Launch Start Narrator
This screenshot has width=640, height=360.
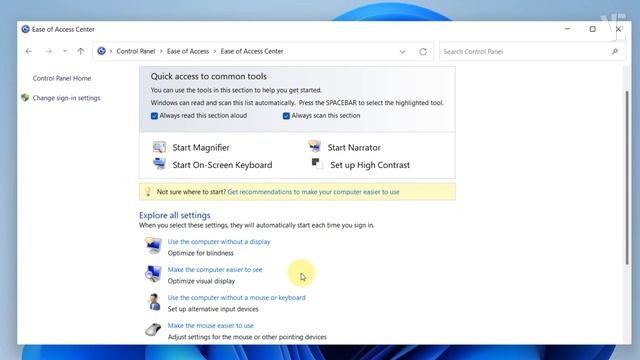(354, 147)
